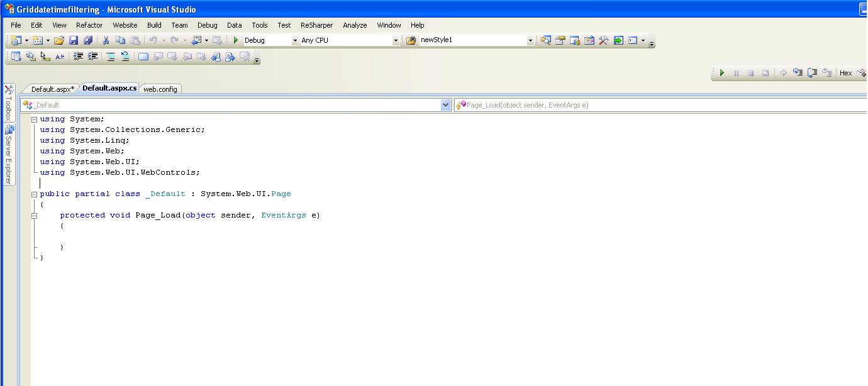Open the File menu

coord(16,25)
